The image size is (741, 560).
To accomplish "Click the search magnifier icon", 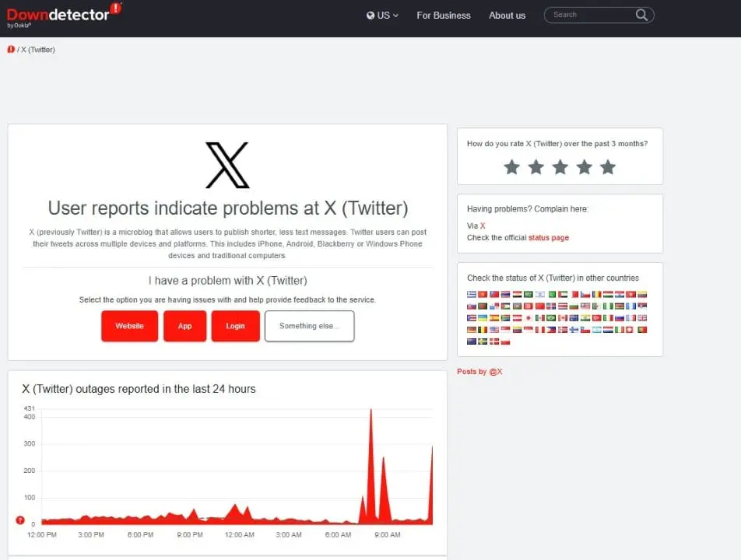I will click(641, 15).
